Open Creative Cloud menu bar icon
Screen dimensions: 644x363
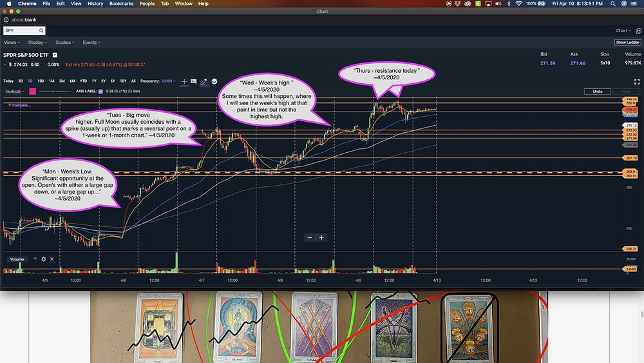pyautogui.click(x=468, y=3)
